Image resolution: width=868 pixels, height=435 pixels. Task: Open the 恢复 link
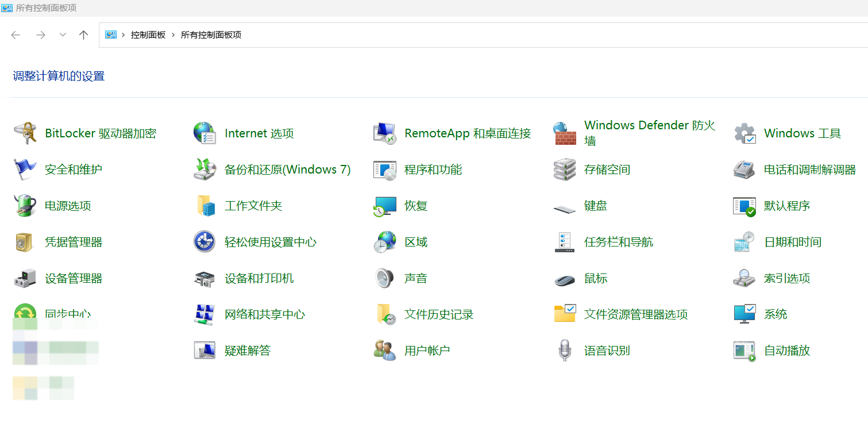pos(416,206)
